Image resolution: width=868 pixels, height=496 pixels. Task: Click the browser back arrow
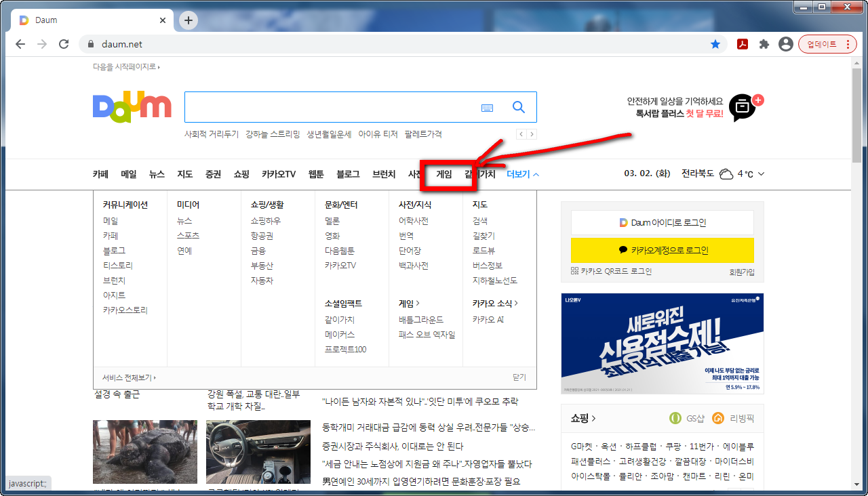[20, 44]
